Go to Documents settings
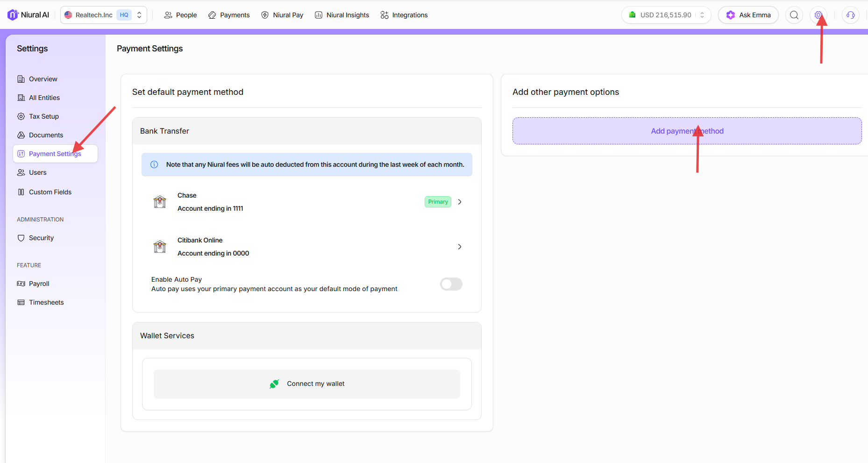Image resolution: width=868 pixels, height=463 pixels. (x=55, y=135)
